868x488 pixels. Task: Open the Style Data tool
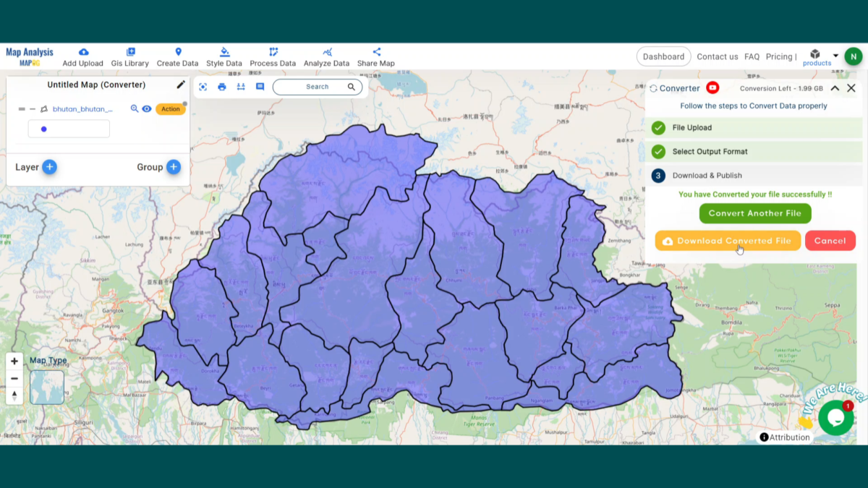click(224, 56)
